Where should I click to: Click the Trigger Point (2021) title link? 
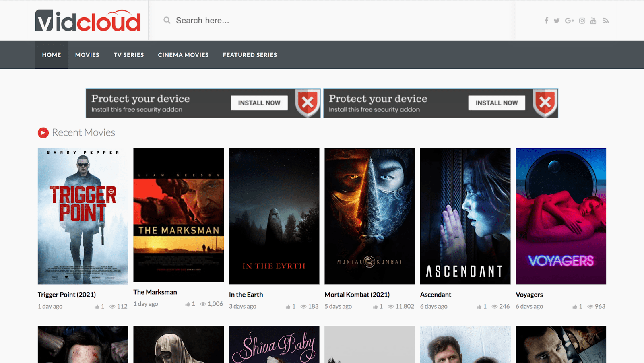pos(67,295)
